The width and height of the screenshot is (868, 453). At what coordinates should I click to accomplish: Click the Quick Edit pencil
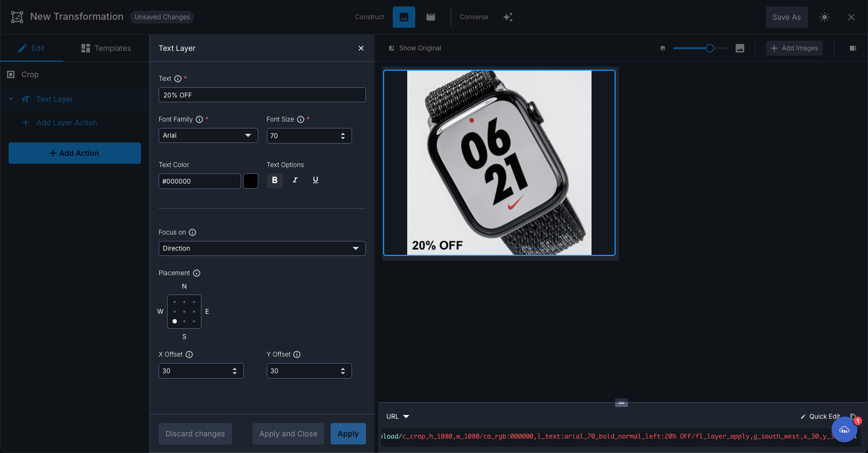(803, 417)
